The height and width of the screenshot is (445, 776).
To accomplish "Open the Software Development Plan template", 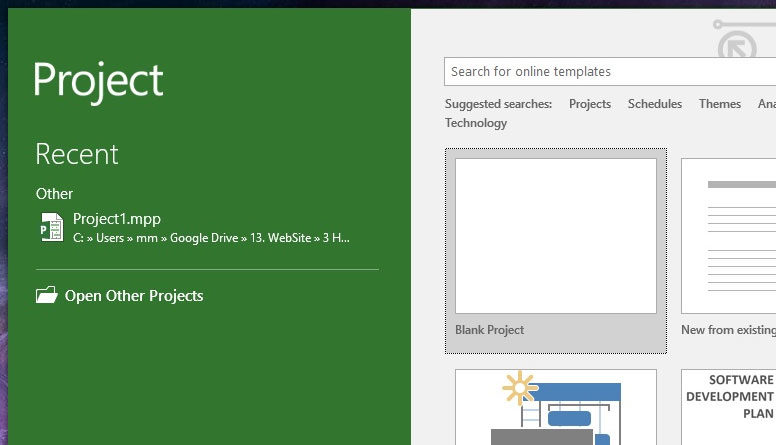I will click(x=728, y=407).
